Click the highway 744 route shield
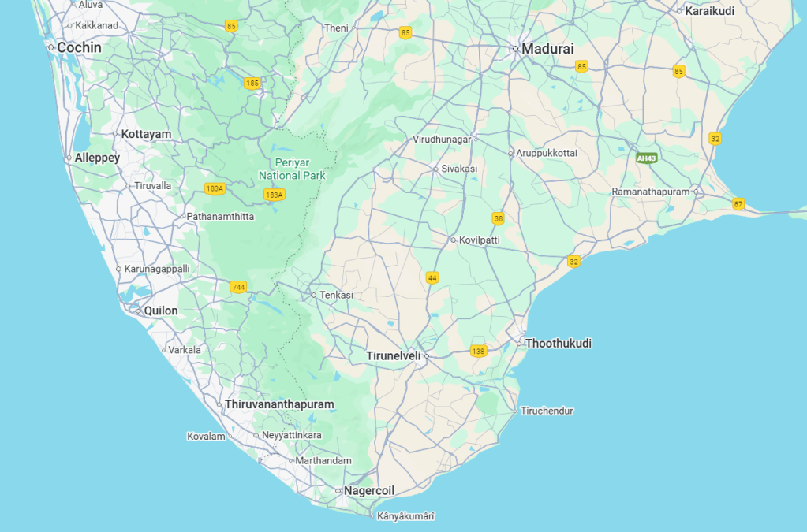The image size is (807, 532). (238, 288)
